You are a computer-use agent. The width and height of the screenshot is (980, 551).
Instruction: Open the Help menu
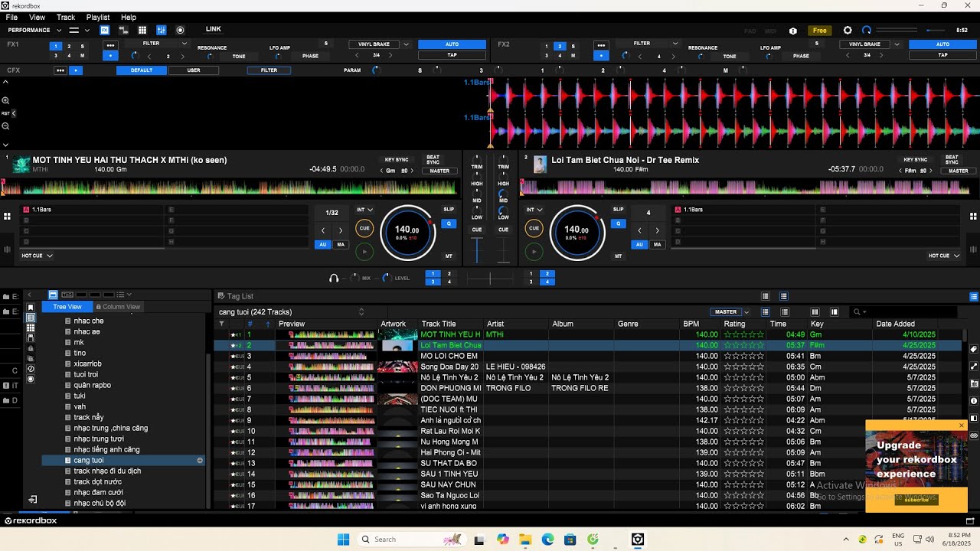pos(129,17)
